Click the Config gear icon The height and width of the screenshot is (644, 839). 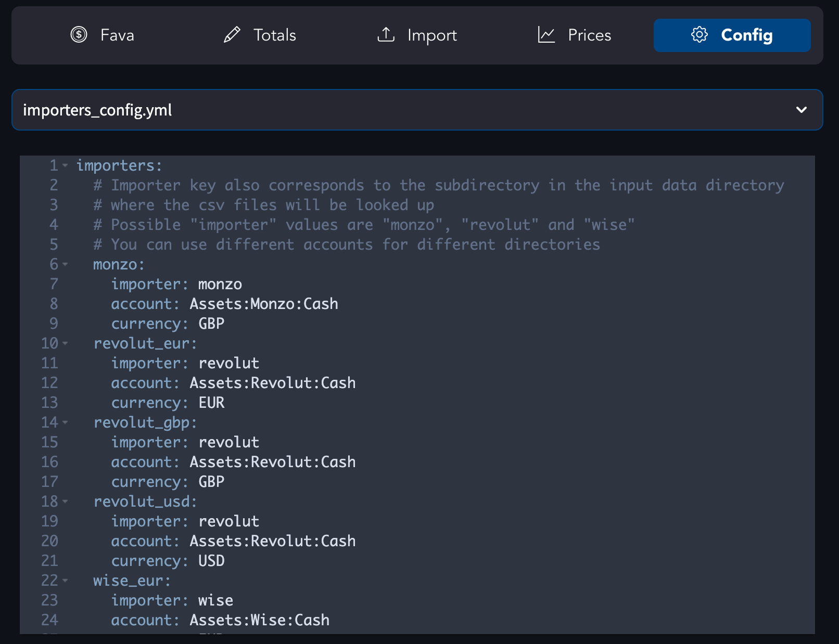699,35
